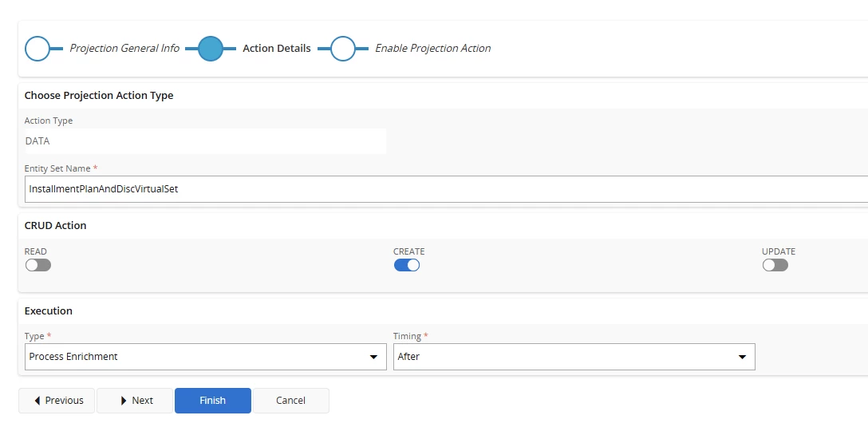Turn off the CREATE toggle
The width and height of the screenshot is (868, 439).
407,265
